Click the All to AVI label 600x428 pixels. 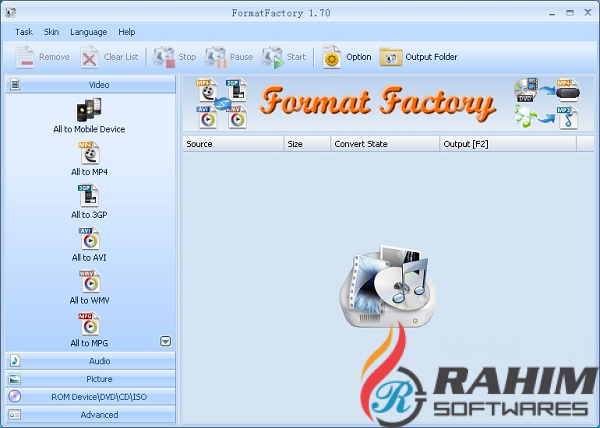89,258
